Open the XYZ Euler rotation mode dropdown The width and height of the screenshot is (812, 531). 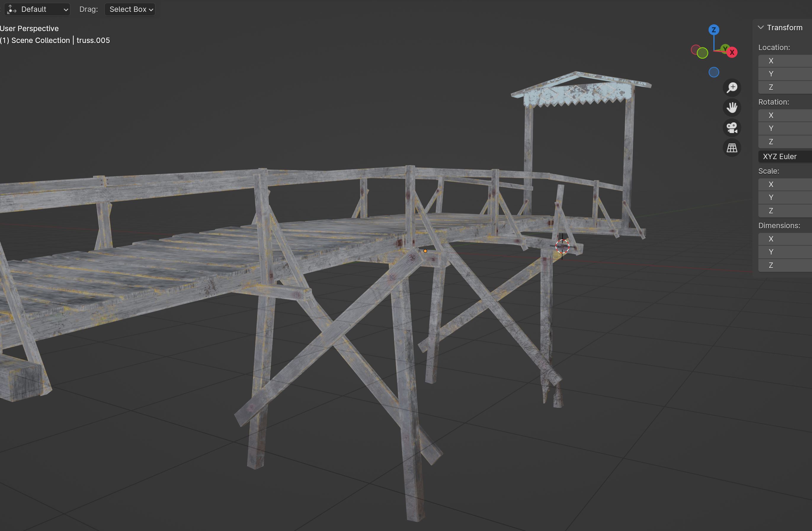(x=785, y=156)
